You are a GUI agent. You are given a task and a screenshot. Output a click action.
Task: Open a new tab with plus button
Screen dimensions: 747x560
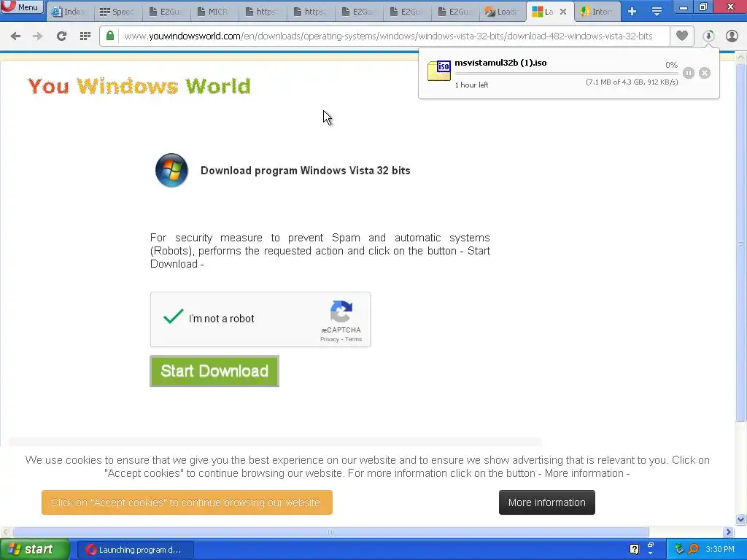[x=632, y=12]
